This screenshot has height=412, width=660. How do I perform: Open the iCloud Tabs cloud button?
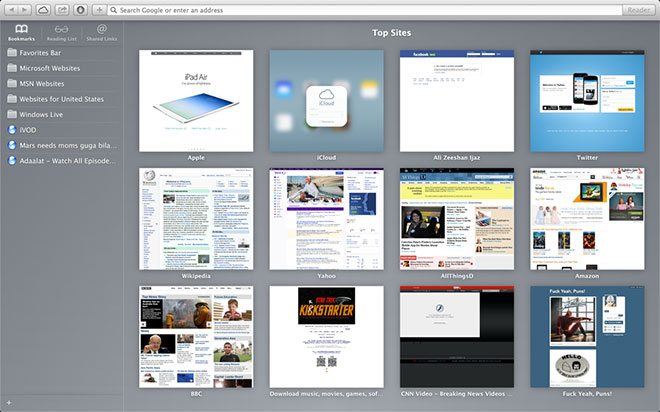(43, 10)
